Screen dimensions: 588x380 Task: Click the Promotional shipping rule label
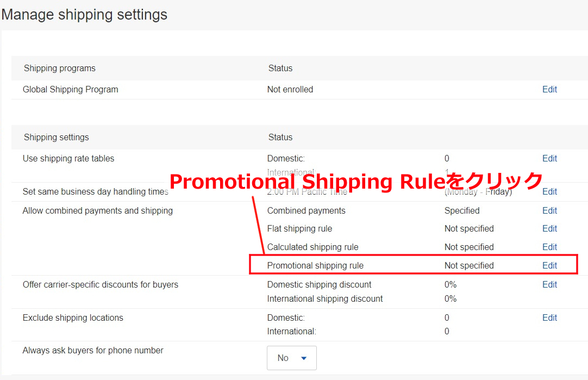click(x=315, y=265)
